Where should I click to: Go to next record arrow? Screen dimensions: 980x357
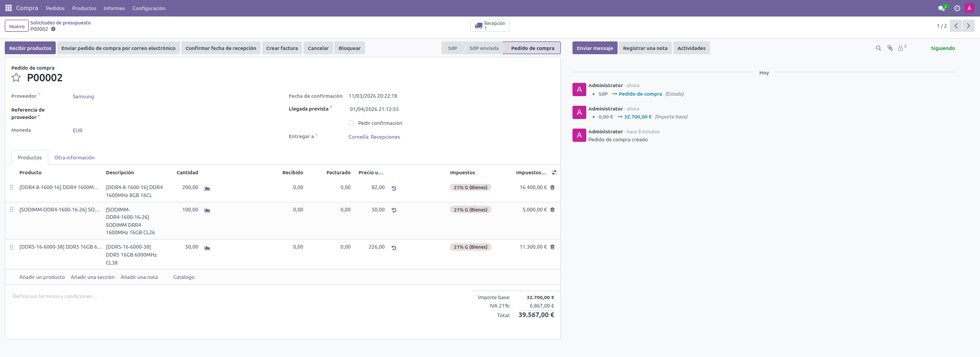click(x=968, y=25)
